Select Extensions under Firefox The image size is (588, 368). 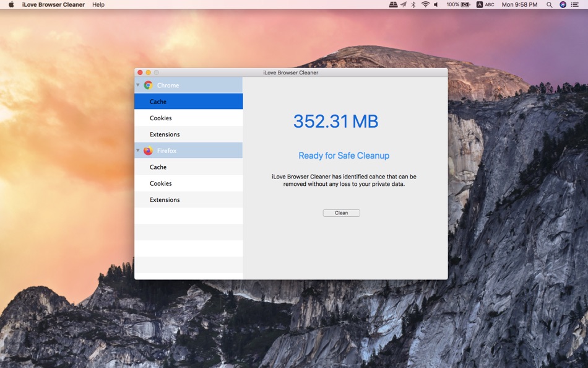[x=189, y=199]
